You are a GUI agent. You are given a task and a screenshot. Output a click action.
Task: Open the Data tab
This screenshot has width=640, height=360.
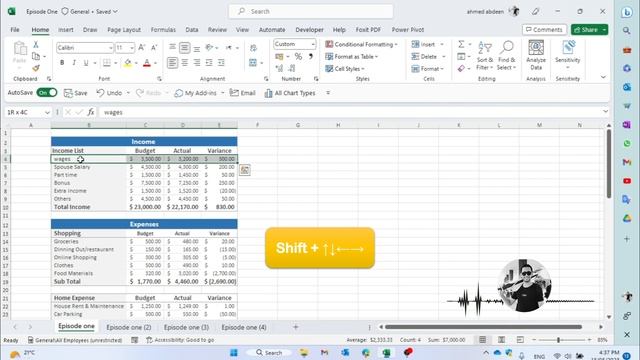tap(191, 29)
